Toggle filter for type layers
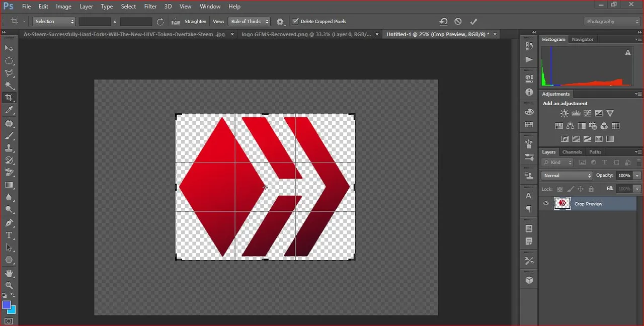This screenshot has width=644, height=326. (605, 162)
